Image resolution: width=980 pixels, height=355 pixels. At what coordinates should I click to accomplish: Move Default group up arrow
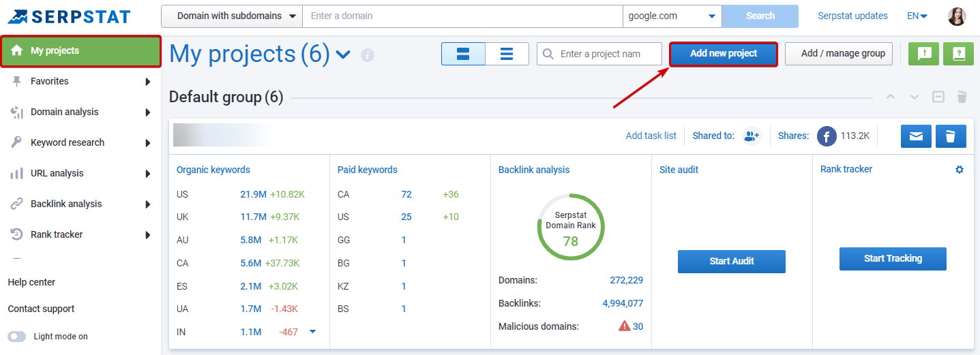[891, 97]
